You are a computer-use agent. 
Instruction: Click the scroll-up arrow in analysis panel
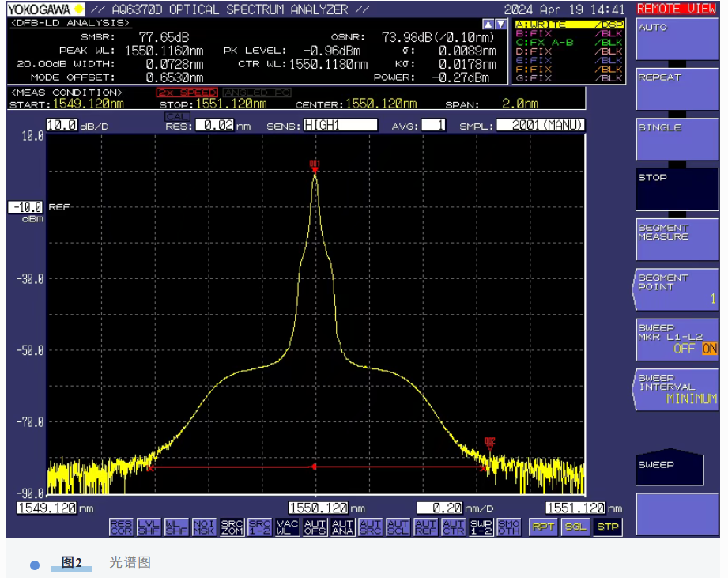[x=488, y=25]
